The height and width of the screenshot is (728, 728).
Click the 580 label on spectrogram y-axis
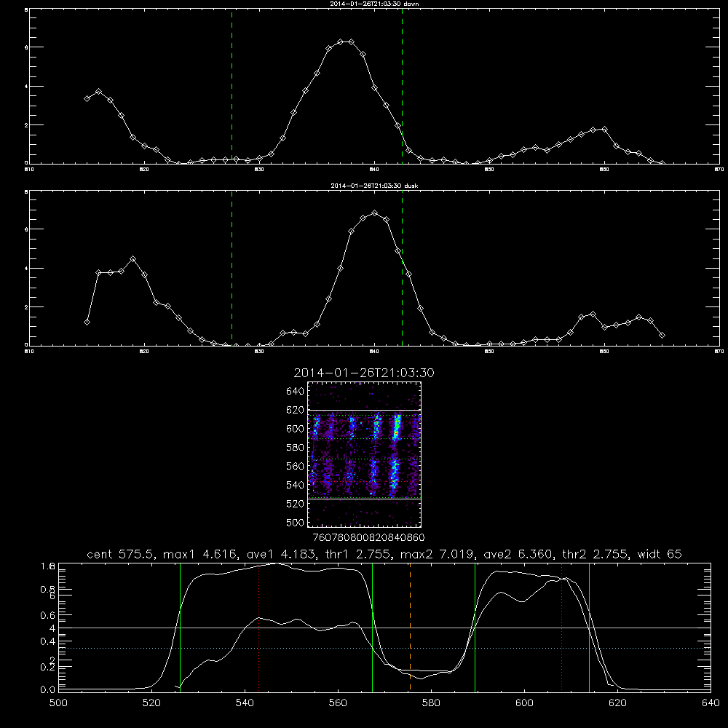[295, 448]
